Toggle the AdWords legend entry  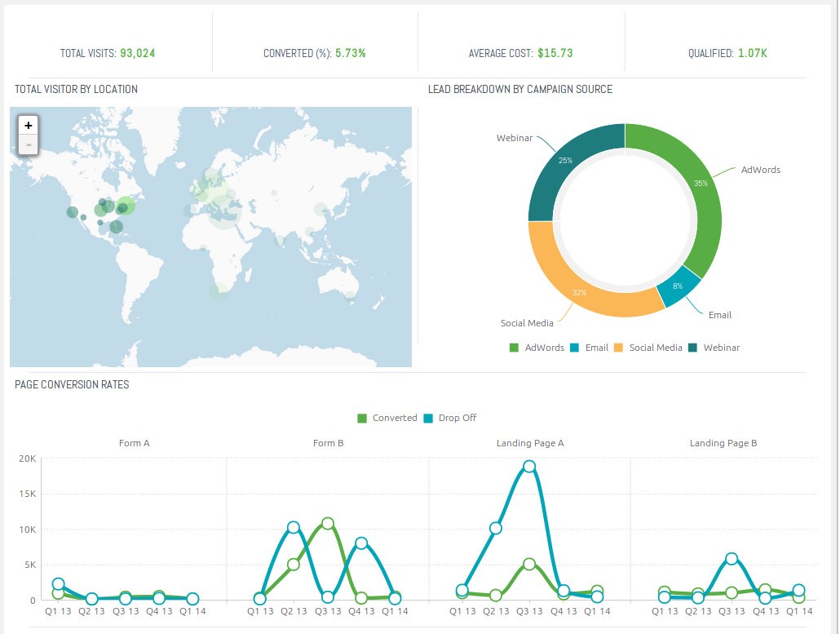545,347
